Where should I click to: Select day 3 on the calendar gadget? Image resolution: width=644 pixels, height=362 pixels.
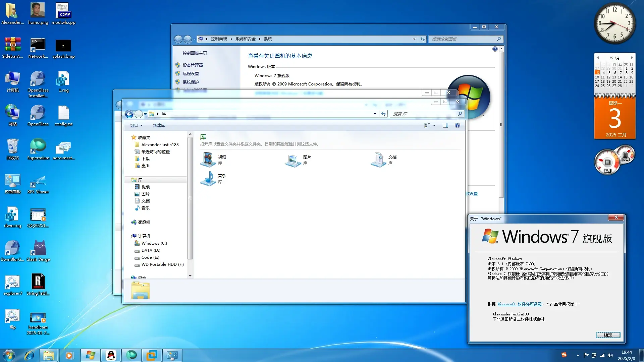pyautogui.click(x=597, y=73)
